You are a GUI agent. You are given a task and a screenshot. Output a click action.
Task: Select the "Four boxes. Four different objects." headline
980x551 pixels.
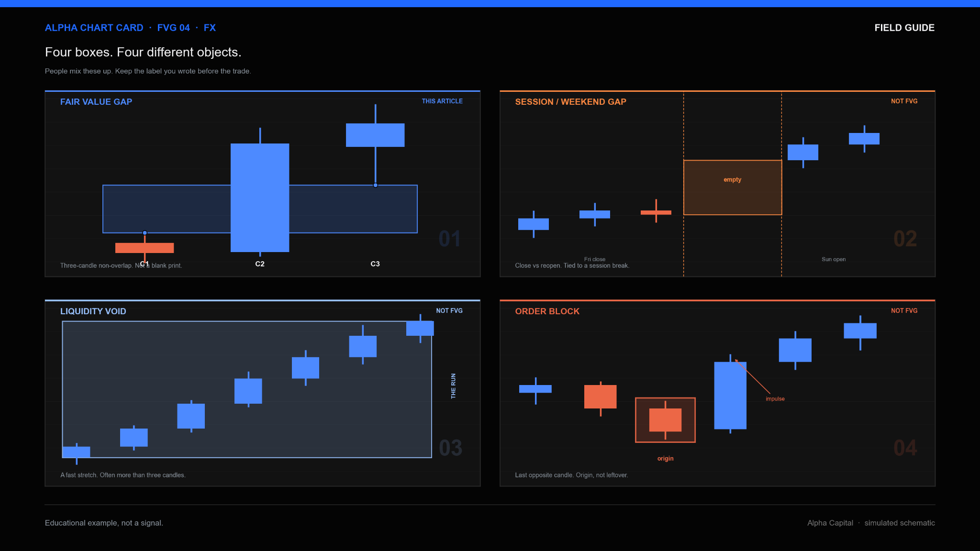143,52
